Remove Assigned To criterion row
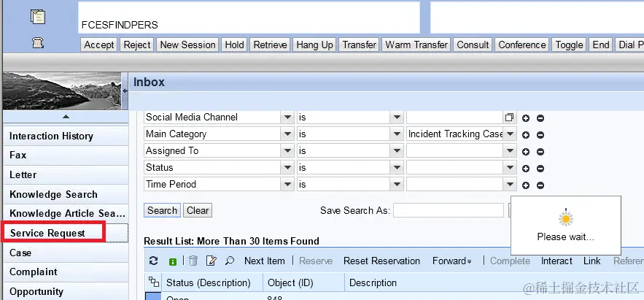The height and width of the screenshot is (300, 644). coord(540,152)
